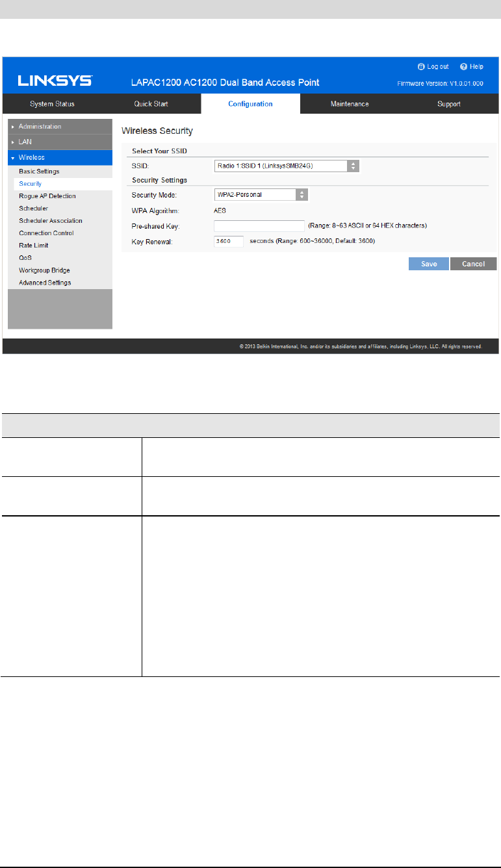This screenshot has width=501, height=868.
Task: Click the Log out link
Action: 437,66
